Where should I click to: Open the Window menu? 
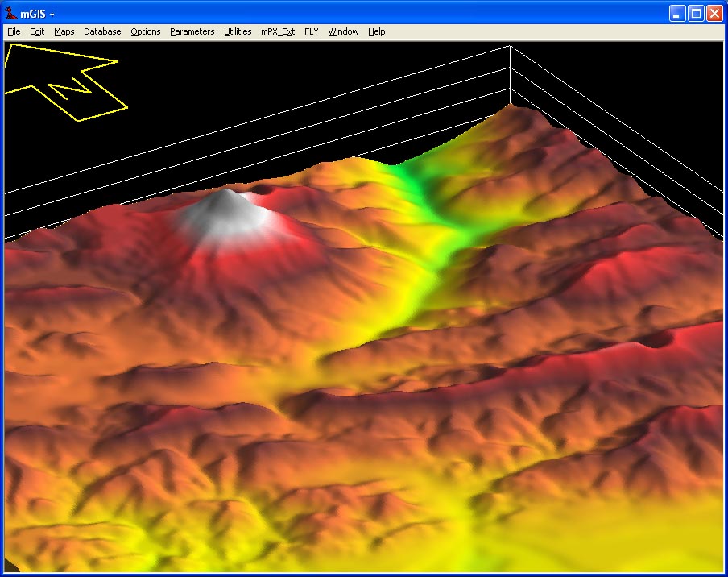pos(344,31)
